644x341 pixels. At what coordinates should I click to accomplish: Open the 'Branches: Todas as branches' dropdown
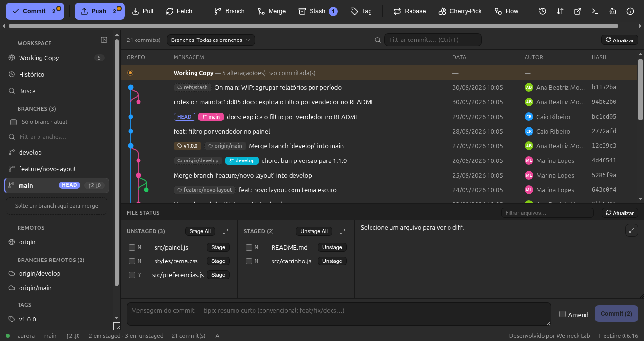point(211,40)
